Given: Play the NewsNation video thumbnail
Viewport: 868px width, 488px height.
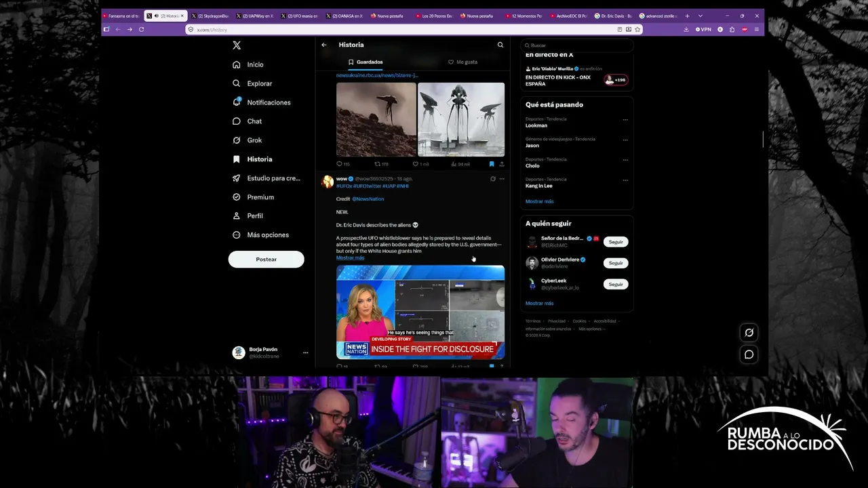Looking at the screenshot, I should point(420,312).
